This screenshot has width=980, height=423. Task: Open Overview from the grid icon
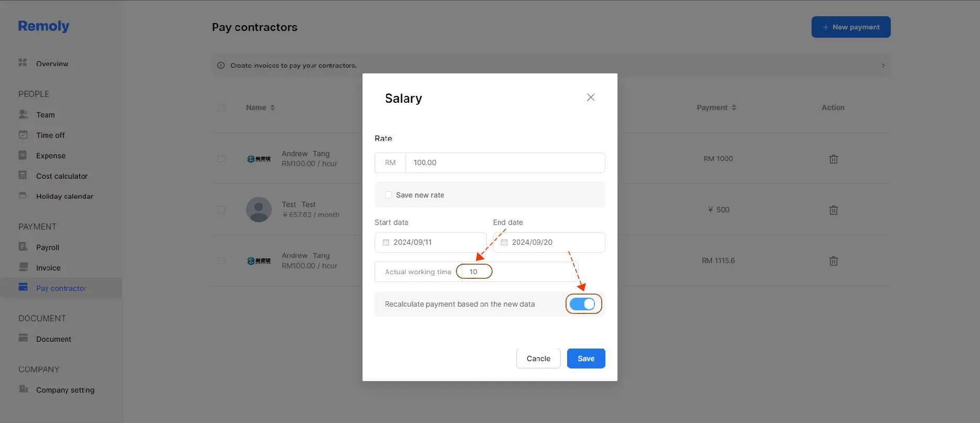(23, 62)
